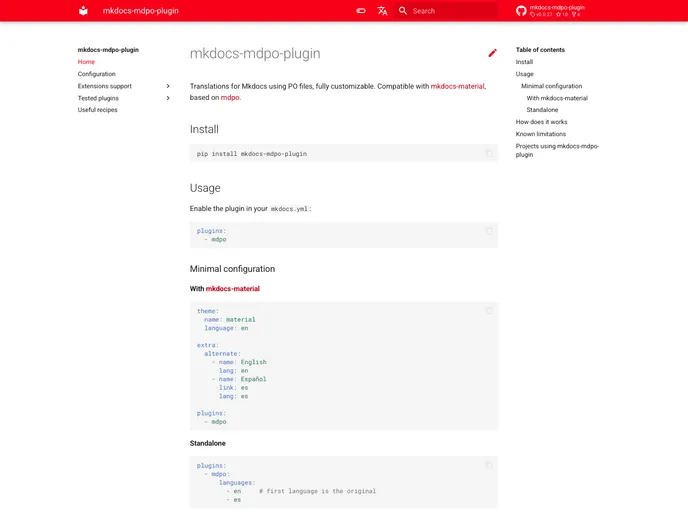Copy the theme material code block

(x=489, y=311)
